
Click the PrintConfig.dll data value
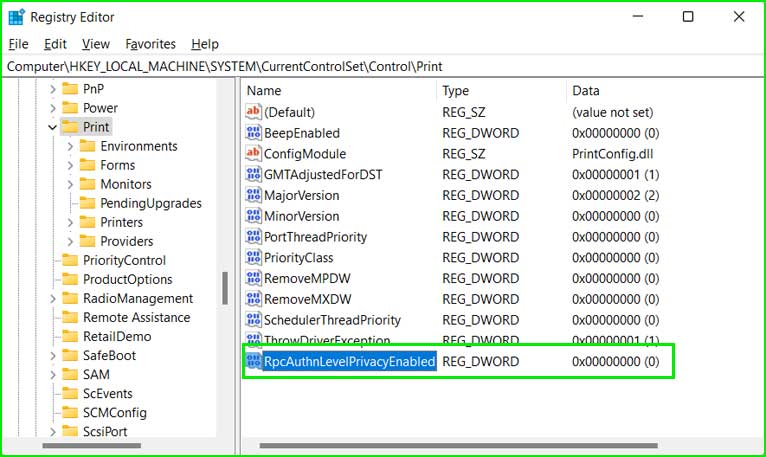click(x=613, y=153)
